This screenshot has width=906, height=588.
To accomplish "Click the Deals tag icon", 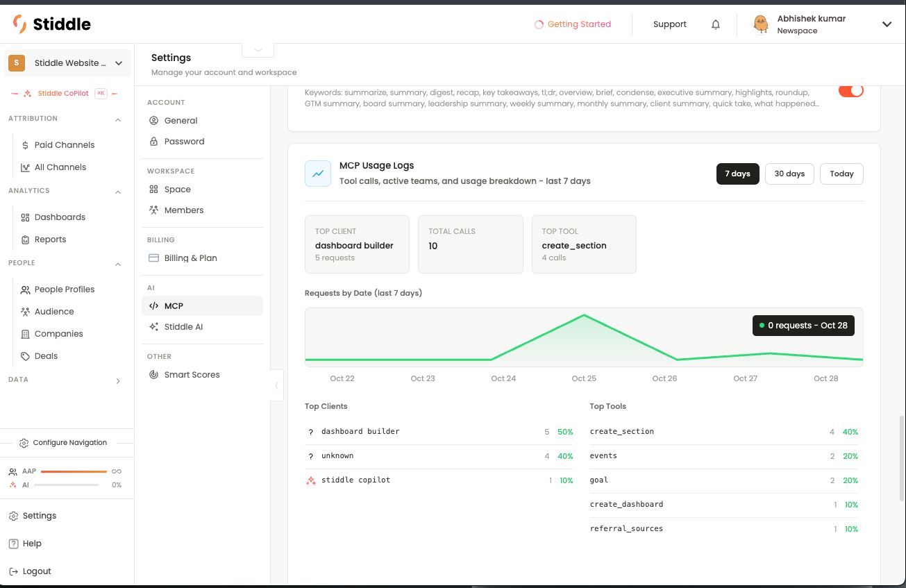I will [x=26, y=356].
